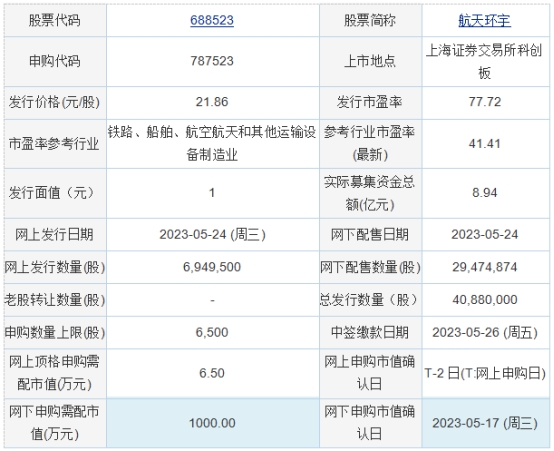Click the listing location 上海证券交易所科创板 cell

tap(485, 61)
